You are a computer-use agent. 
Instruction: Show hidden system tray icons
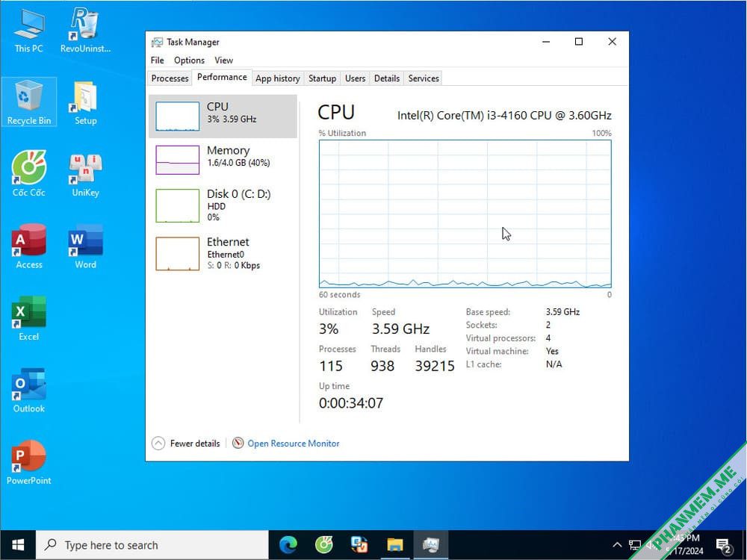point(617,545)
